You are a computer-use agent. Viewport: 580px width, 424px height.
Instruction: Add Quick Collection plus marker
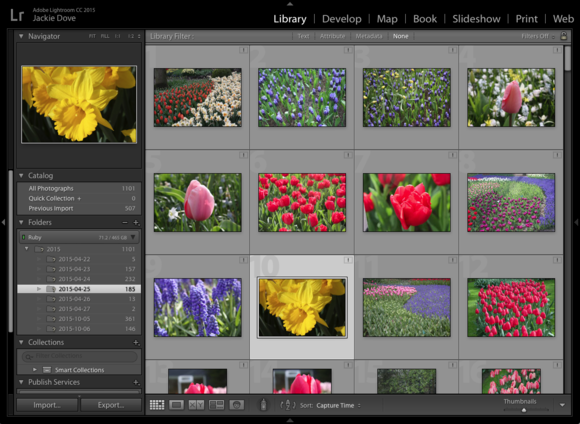pos(79,199)
